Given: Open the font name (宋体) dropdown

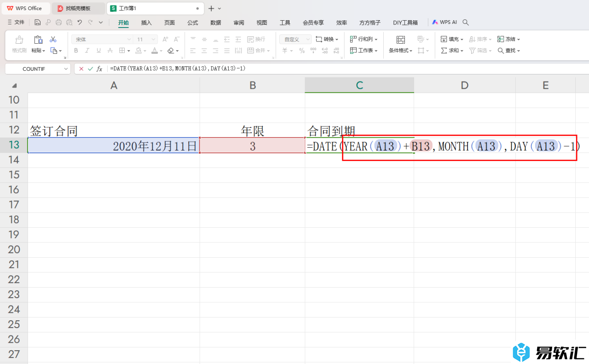Looking at the screenshot, I should pos(129,40).
